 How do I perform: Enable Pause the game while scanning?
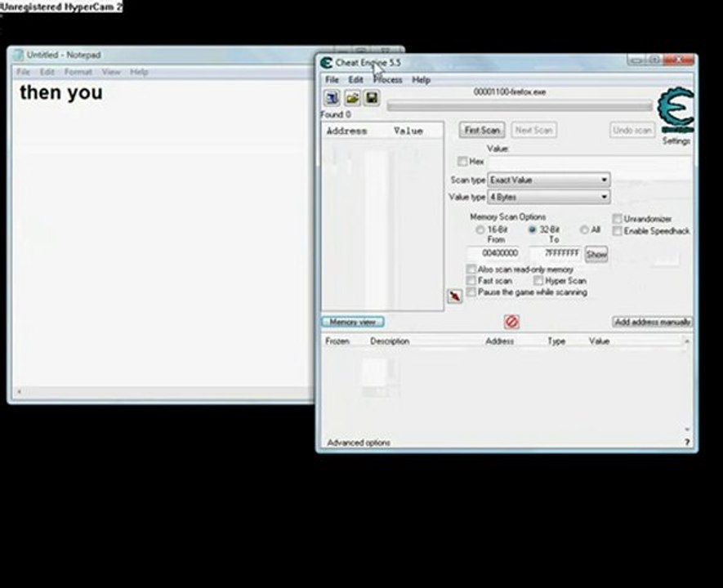[x=471, y=292]
